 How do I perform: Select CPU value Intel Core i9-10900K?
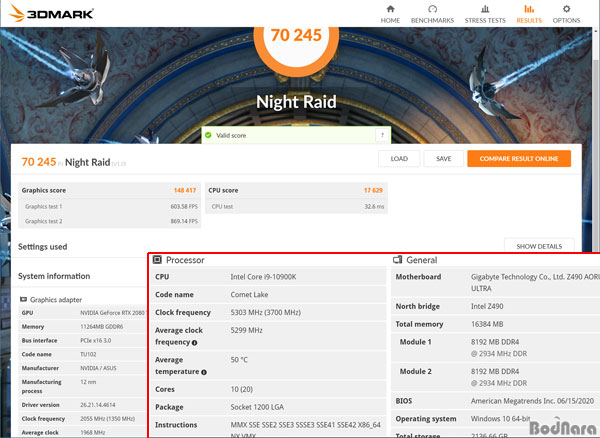(x=263, y=277)
